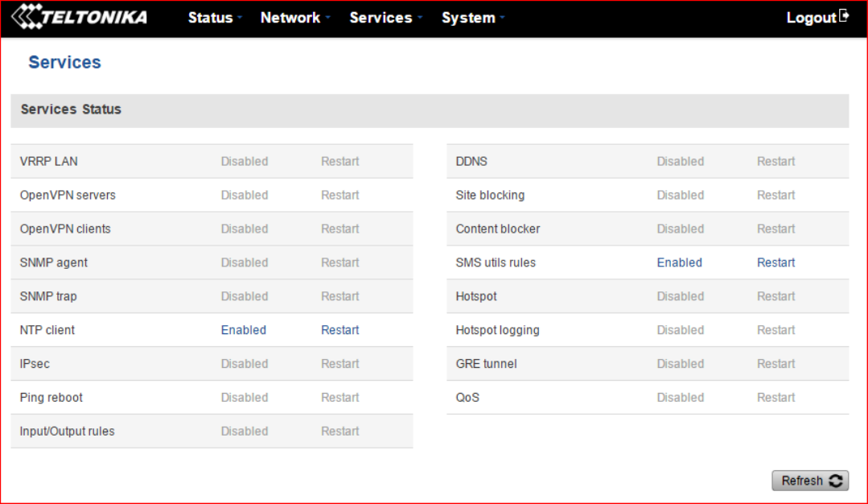Select the IPsec label
The height and width of the screenshot is (504, 868).
[x=35, y=364]
